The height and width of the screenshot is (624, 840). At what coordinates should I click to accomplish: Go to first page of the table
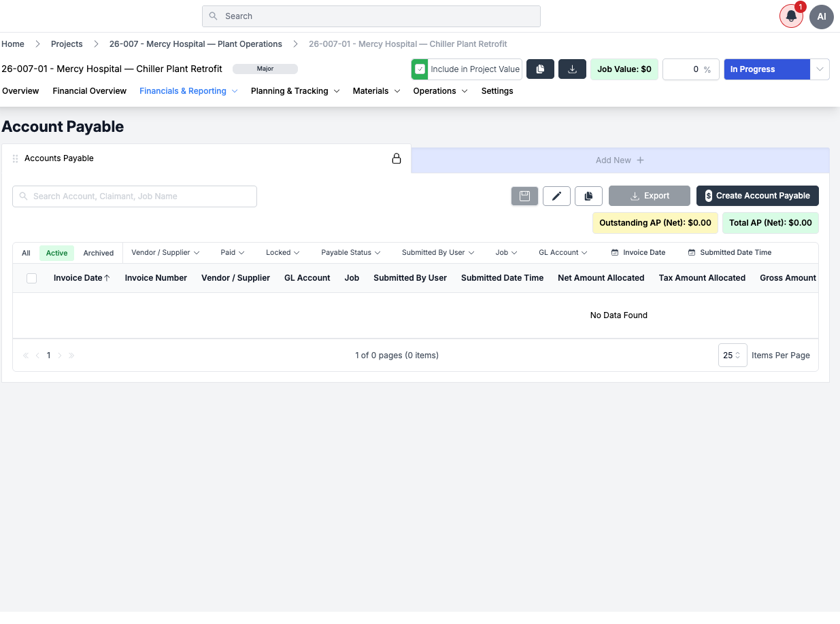click(26, 356)
